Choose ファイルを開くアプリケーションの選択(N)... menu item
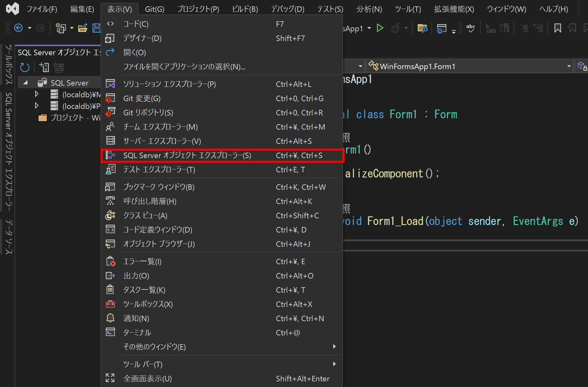The width and height of the screenshot is (588, 387). coord(222,67)
